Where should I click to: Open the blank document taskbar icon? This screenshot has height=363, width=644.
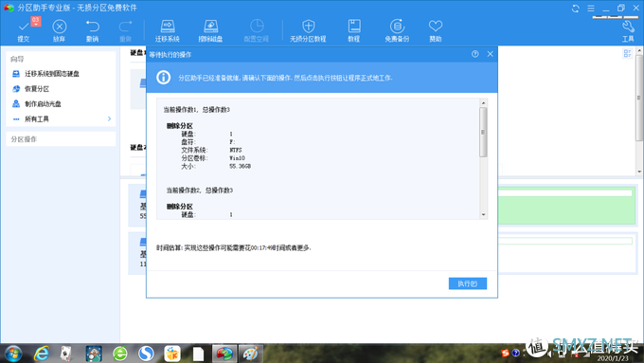(x=198, y=354)
